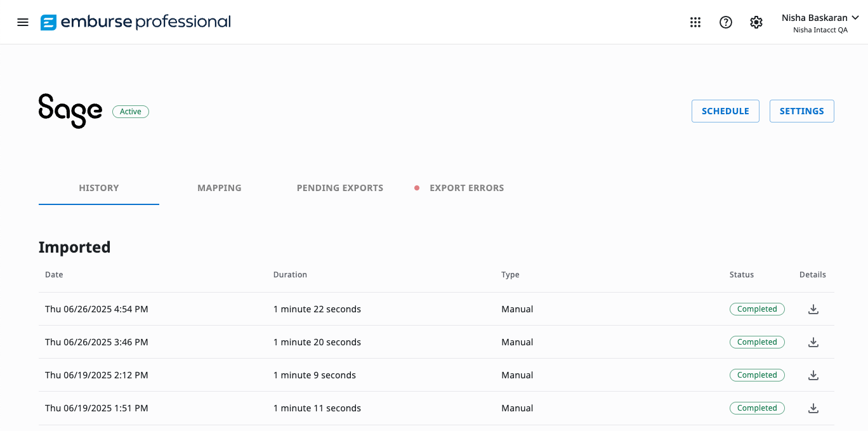Select the Date column header
Screen dimensions: 868x431
54,275
